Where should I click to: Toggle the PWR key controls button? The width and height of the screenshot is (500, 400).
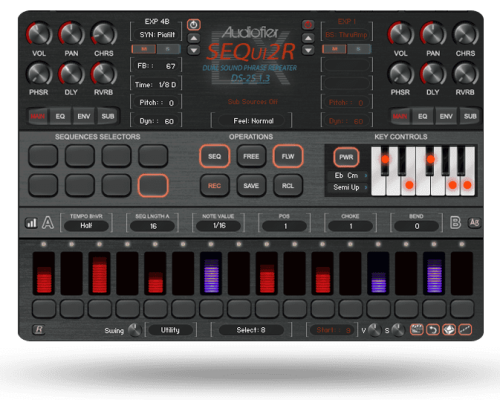[346, 157]
